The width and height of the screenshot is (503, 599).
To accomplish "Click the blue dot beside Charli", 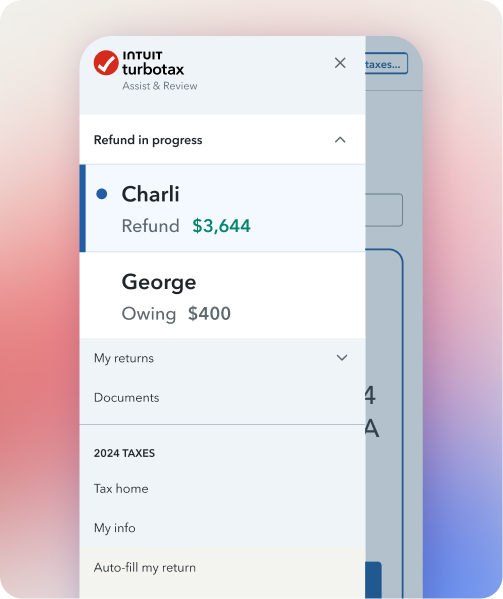I will pyautogui.click(x=102, y=194).
